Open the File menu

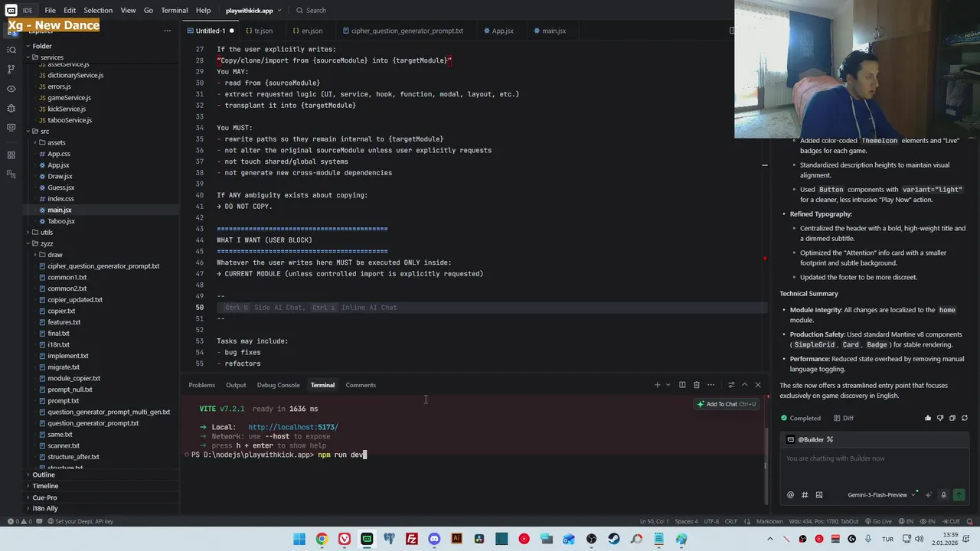click(50, 11)
